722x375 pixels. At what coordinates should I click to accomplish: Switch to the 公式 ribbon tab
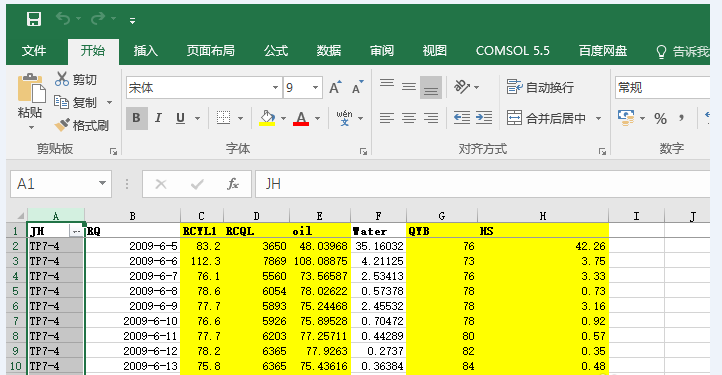pos(276,51)
